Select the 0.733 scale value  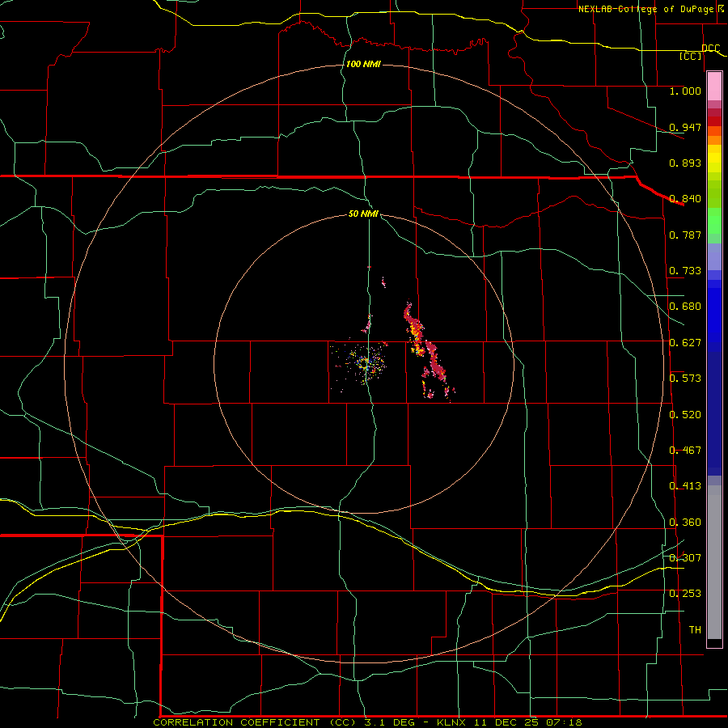point(685,271)
